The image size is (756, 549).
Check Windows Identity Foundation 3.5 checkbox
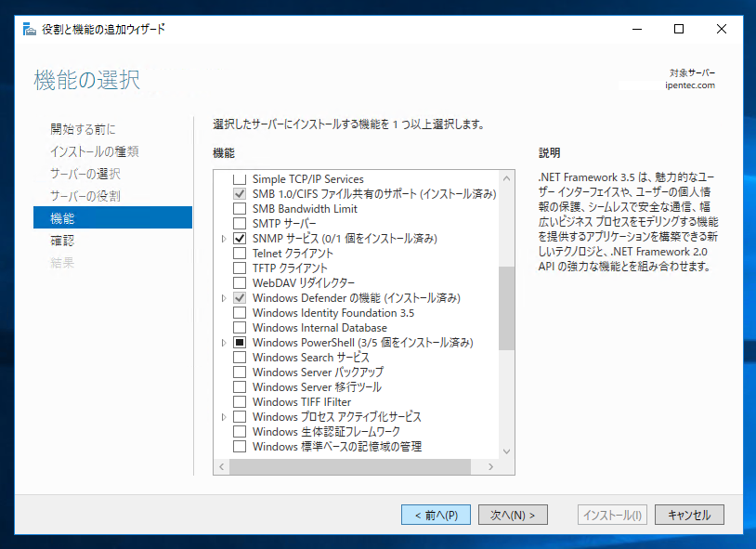[x=240, y=313]
